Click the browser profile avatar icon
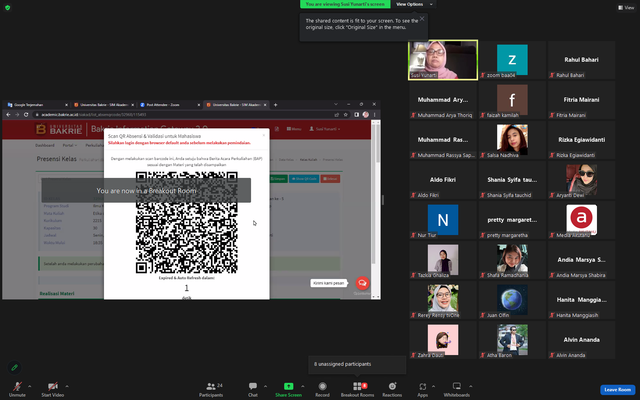The height and width of the screenshot is (400, 640). coord(366,115)
